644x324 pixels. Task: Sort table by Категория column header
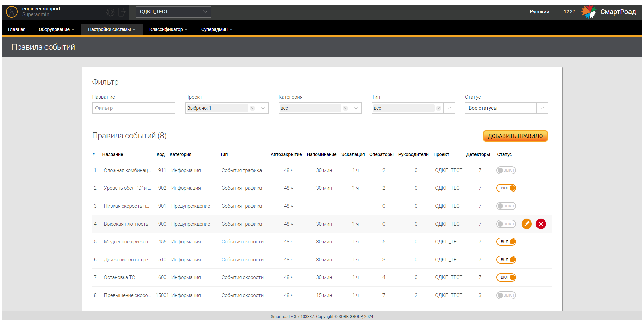pyautogui.click(x=180, y=154)
